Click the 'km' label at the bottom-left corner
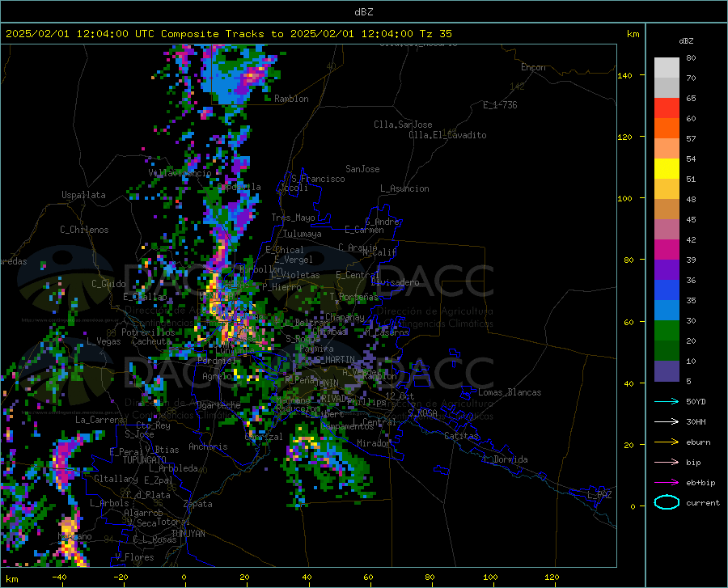This screenshot has height=588, width=728. click(x=11, y=579)
